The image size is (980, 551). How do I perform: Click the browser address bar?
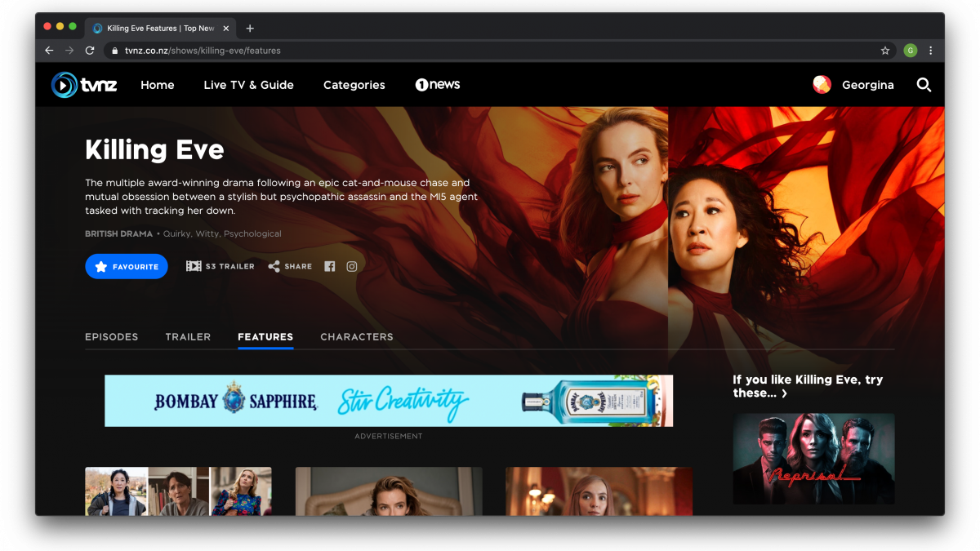pos(490,51)
